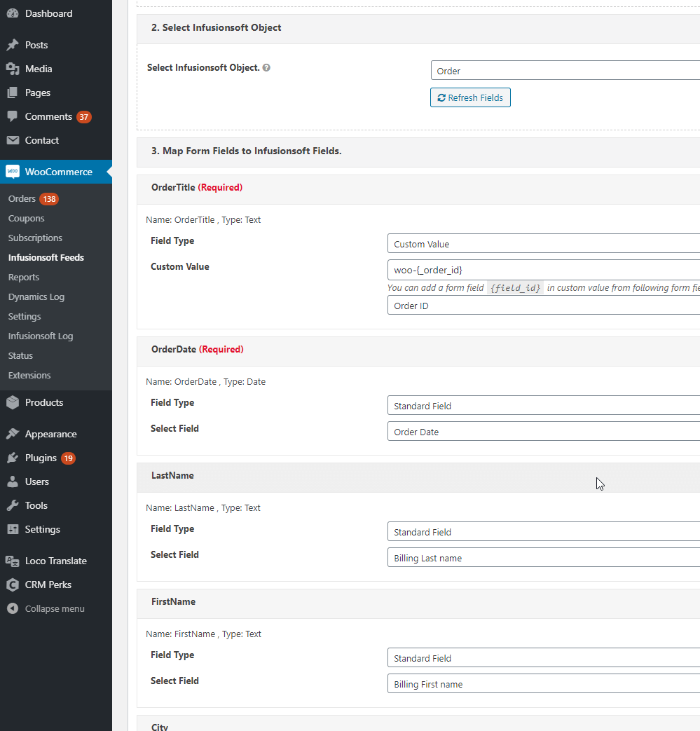Screen dimensions: 700x731
Task: View the Infusionsoft Log submenu item
Action: (41, 336)
